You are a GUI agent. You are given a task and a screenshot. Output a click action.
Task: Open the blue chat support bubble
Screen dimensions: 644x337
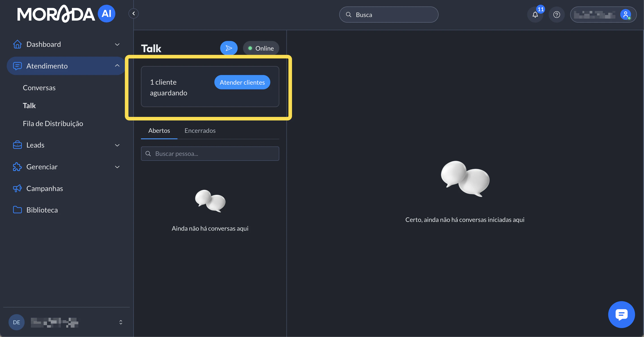pyautogui.click(x=621, y=314)
